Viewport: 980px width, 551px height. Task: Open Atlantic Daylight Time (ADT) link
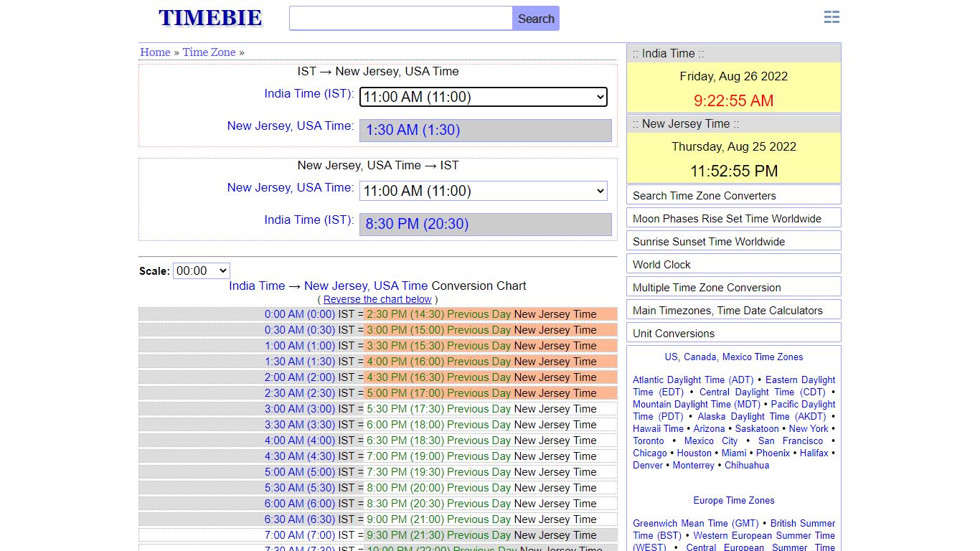point(693,380)
